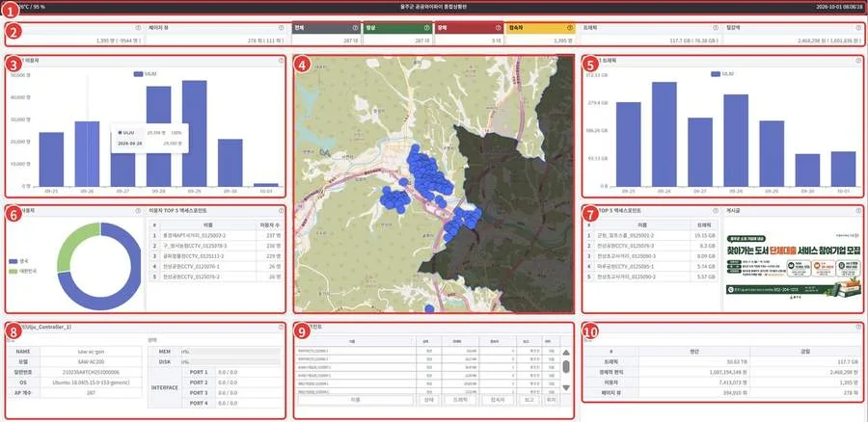Select the traffic TOP 5 row with 8.09 GB
This screenshot has height=422, width=868.
(652, 255)
